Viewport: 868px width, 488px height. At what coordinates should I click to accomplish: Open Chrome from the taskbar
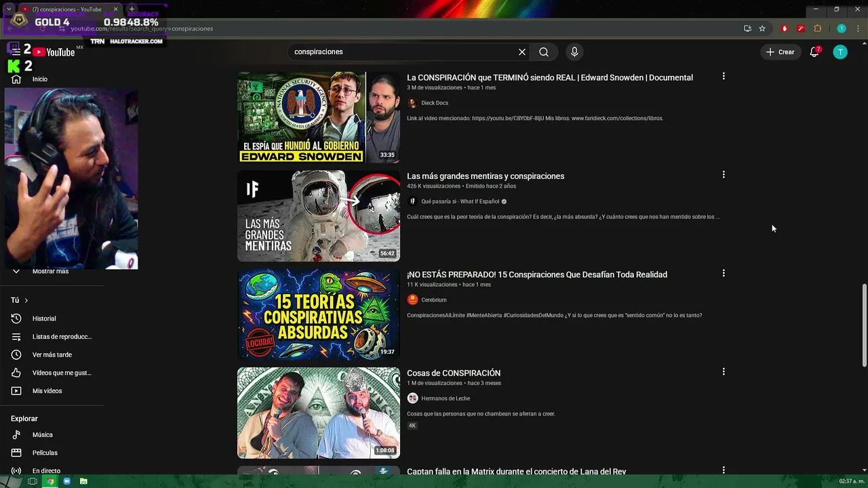click(x=50, y=481)
